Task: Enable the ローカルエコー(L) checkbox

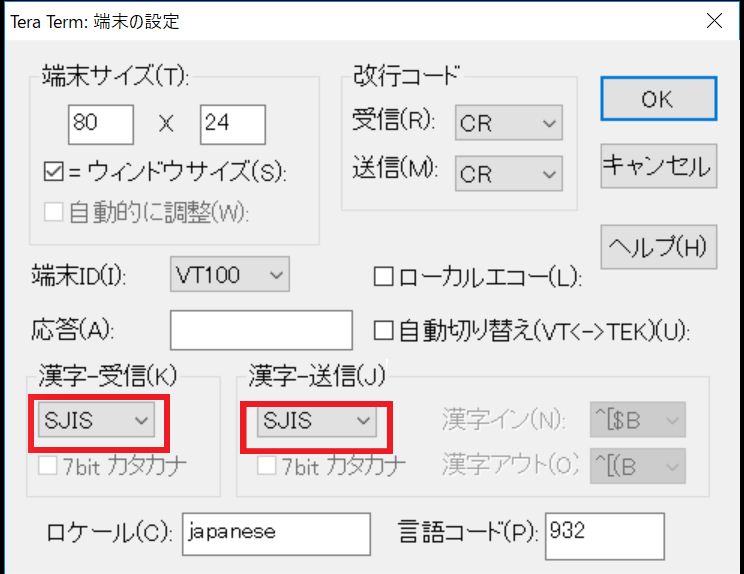Action: click(x=382, y=277)
